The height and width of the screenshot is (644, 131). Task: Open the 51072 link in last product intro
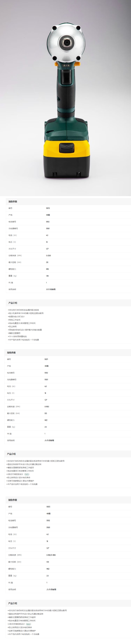(28, 624)
